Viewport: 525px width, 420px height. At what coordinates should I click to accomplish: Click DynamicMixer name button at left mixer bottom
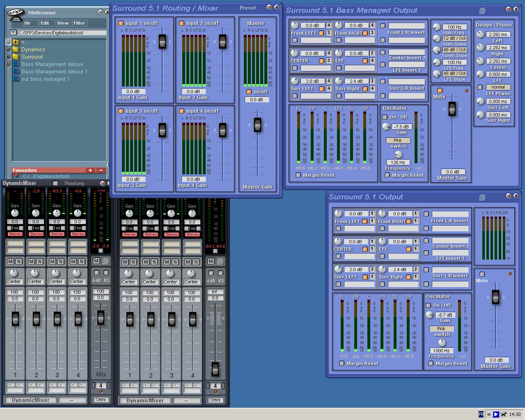[x=30, y=400]
